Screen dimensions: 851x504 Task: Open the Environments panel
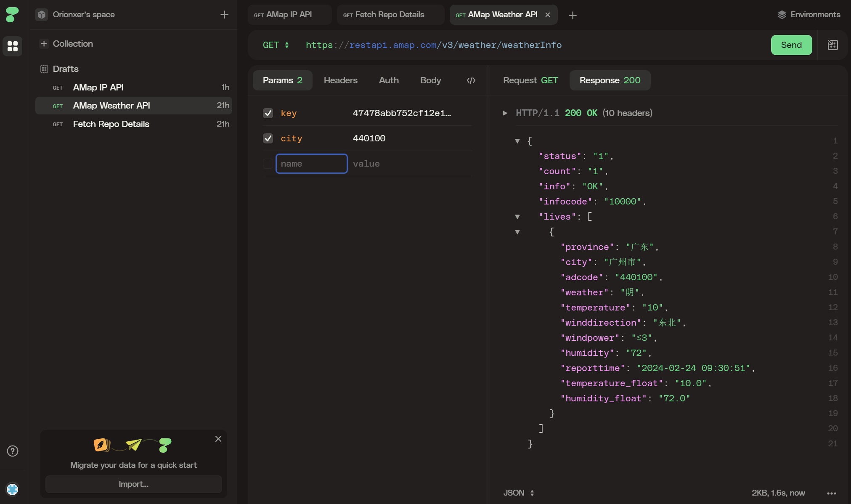(x=809, y=14)
